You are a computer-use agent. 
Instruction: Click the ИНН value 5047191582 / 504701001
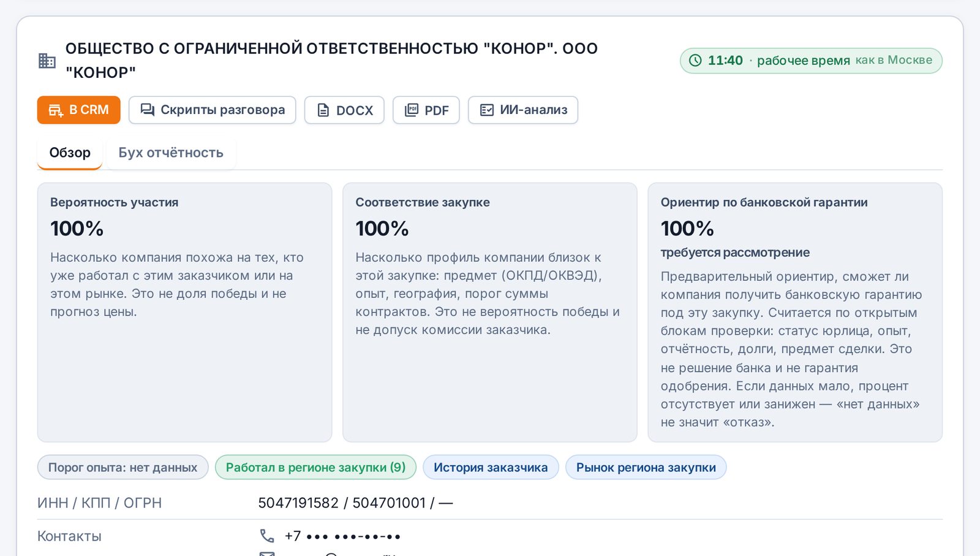pyautogui.click(x=355, y=503)
